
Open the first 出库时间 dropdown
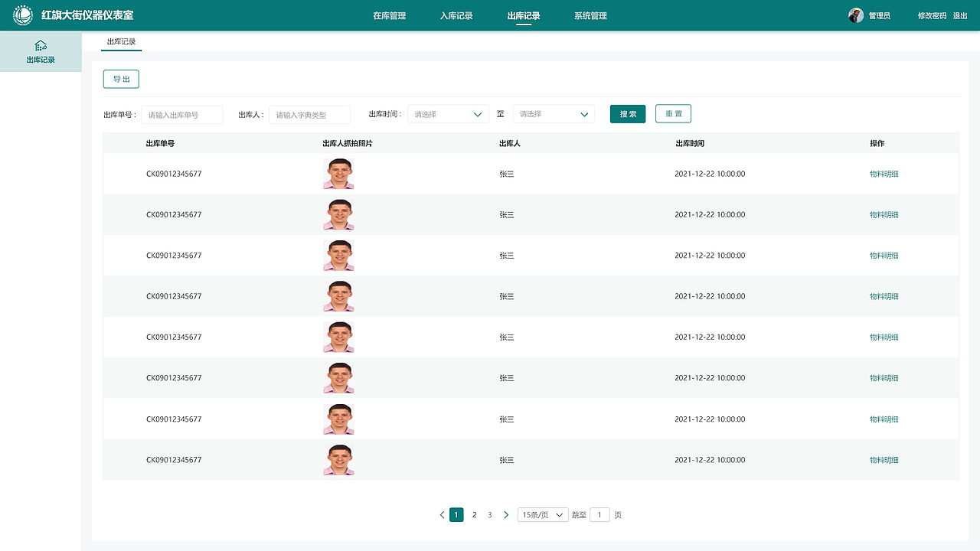pyautogui.click(x=448, y=113)
